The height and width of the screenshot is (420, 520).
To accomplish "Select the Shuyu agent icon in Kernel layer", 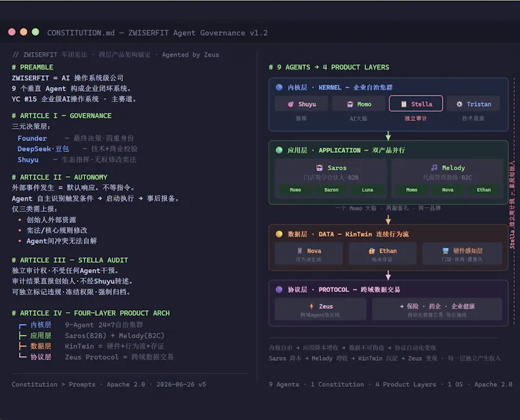I will click(x=291, y=104).
